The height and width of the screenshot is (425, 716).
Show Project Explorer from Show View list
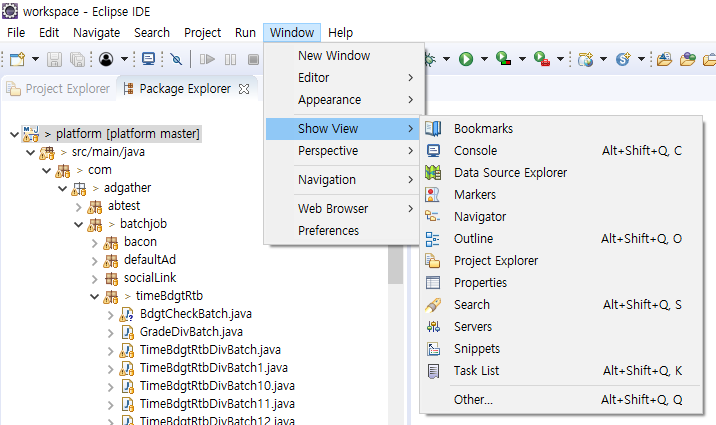pos(561,261)
